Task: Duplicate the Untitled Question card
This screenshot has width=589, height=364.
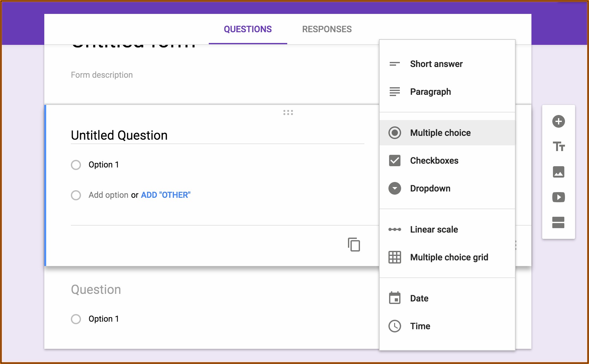Action: pyautogui.click(x=354, y=245)
